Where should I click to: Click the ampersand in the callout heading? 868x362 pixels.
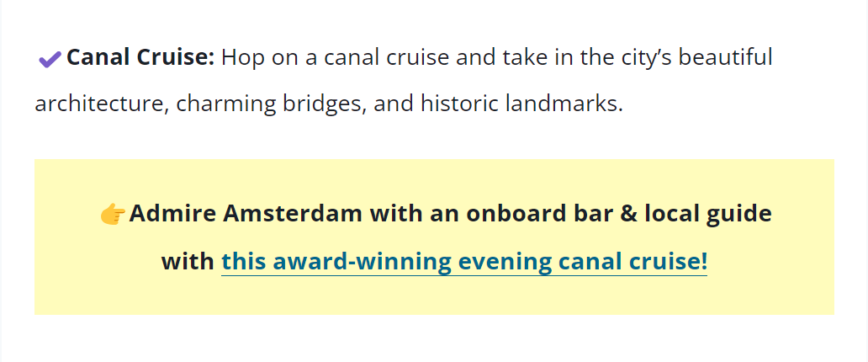[627, 213]
